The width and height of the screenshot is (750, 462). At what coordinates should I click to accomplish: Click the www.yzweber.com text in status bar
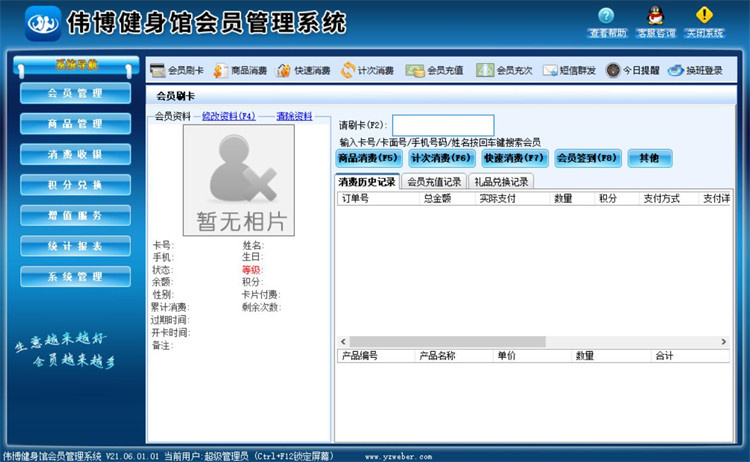tap(398, 457)
